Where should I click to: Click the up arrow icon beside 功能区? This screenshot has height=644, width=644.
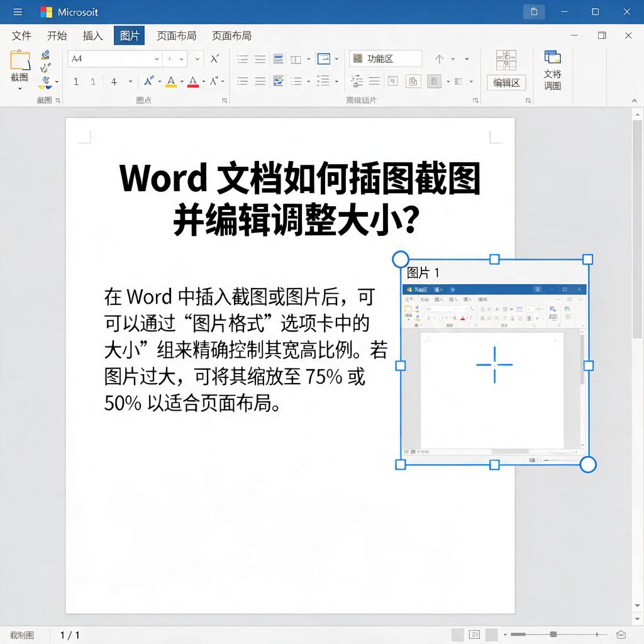(440, 59)
